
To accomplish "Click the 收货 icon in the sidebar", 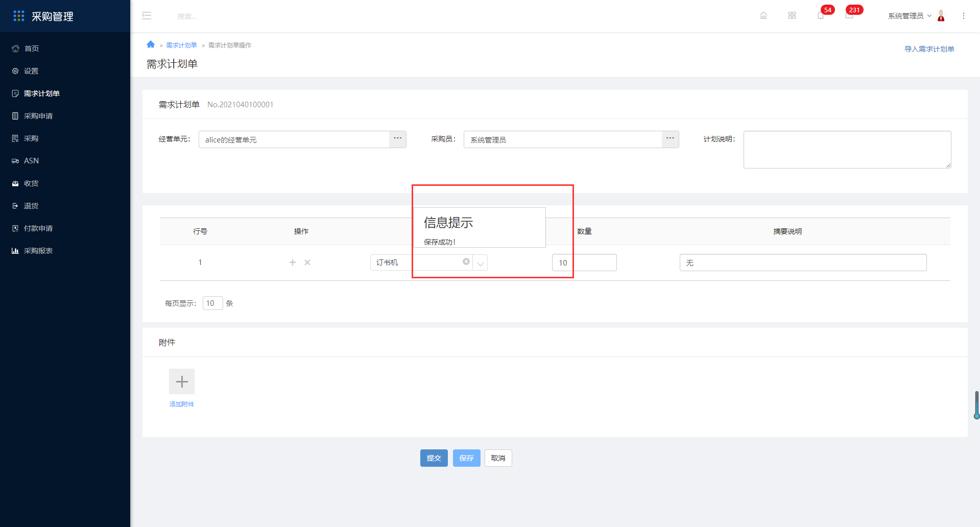I will coord(15,183).
